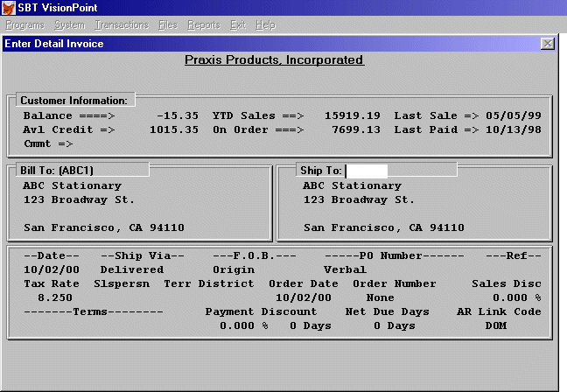Select the Avl Credit value 1015.35

coord(174,129)
